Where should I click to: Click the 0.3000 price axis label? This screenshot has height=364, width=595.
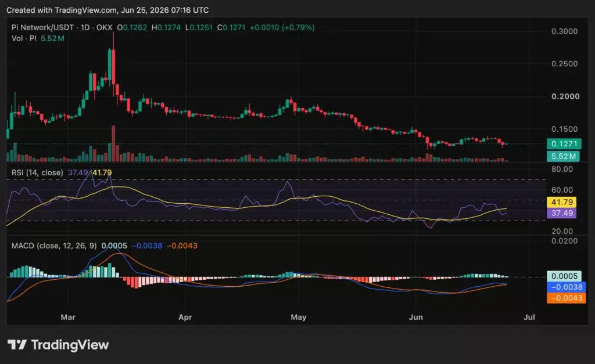coord(564,31)
